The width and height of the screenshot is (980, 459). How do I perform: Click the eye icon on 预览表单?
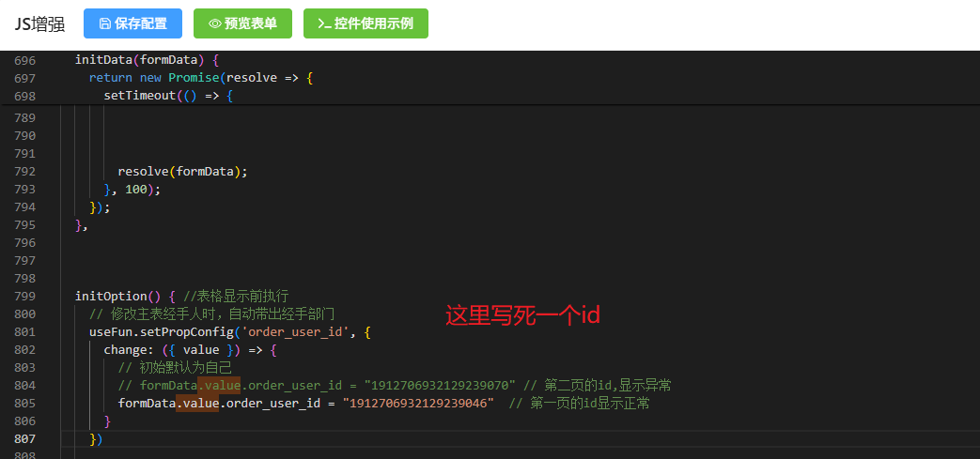[x=214, y=23]
